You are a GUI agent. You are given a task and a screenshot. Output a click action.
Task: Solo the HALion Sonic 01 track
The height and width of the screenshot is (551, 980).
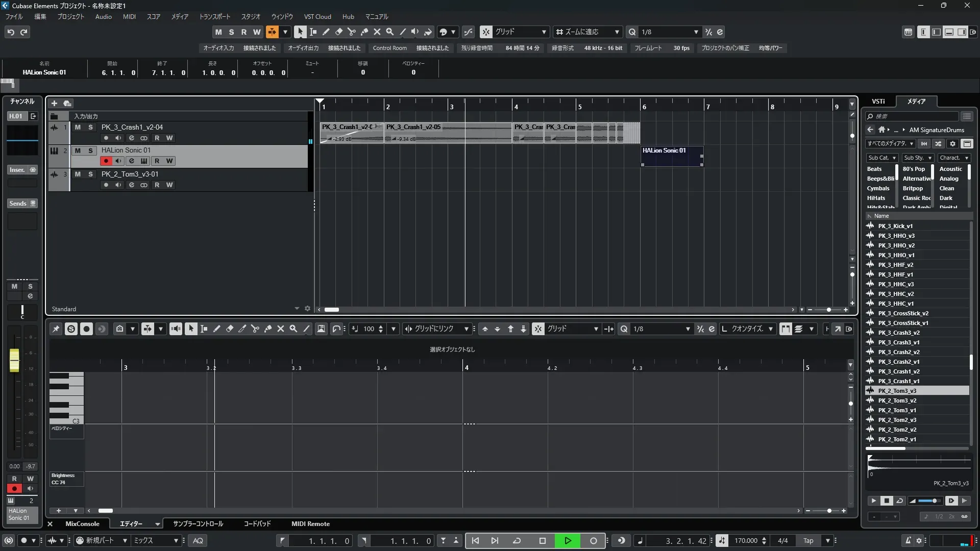tap(90, 151)
